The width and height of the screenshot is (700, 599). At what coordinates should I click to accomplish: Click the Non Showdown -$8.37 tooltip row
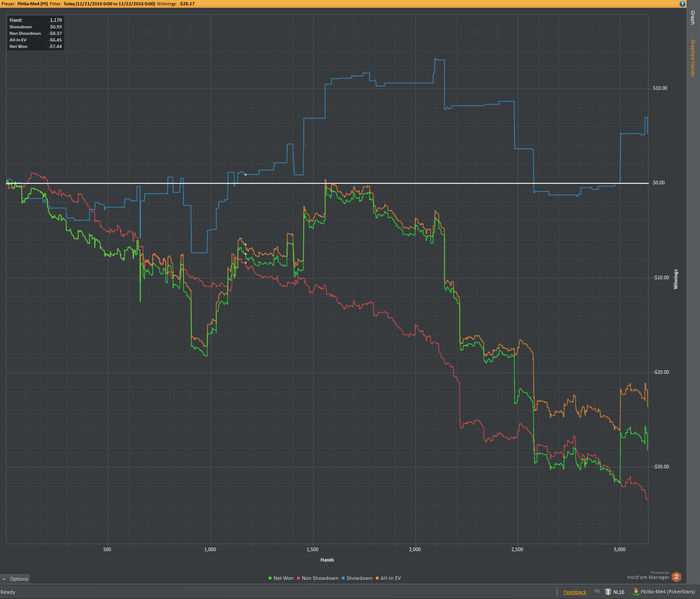pyautogui.click(x=35, y=33)
